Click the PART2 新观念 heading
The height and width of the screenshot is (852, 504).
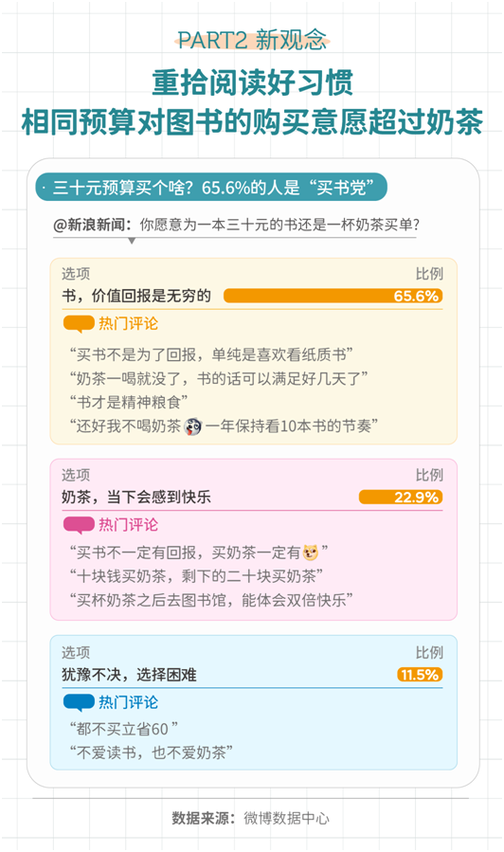[x=253, y=41]
